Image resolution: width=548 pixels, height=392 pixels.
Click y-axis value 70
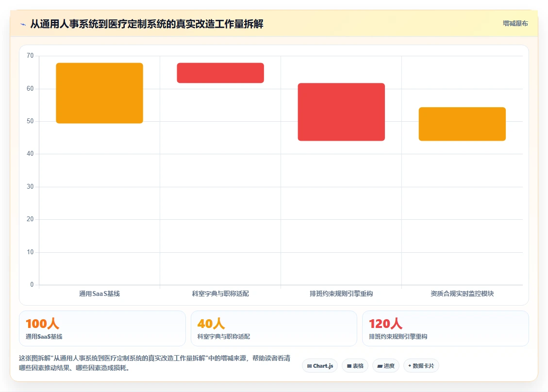pos(30,56)
